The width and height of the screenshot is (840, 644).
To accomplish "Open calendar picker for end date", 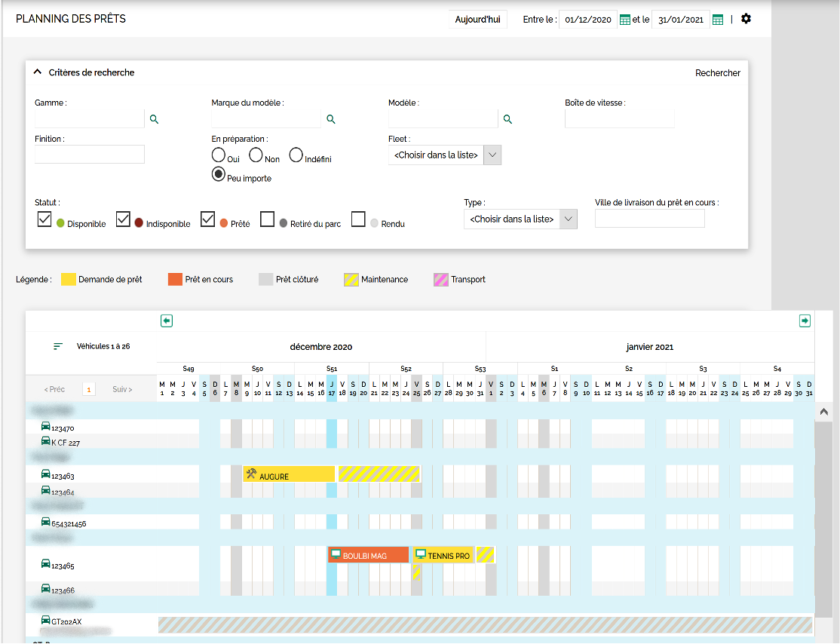I will pyautogui.click(x=718, y=20).
